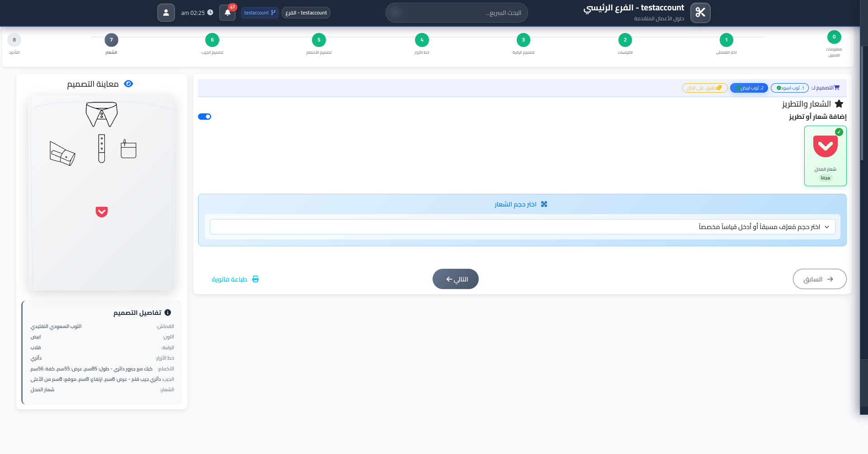Screen dimensions: 868x454
Task: Click the button placket icon in preview
Action: click(x=102, y=149)
